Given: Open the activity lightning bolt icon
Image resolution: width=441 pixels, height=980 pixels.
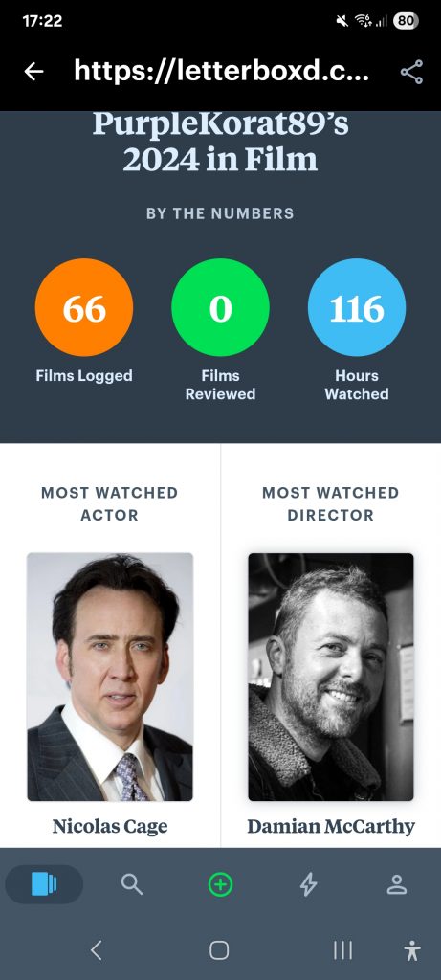Looking at the screenshot, I should coord(309,884).
